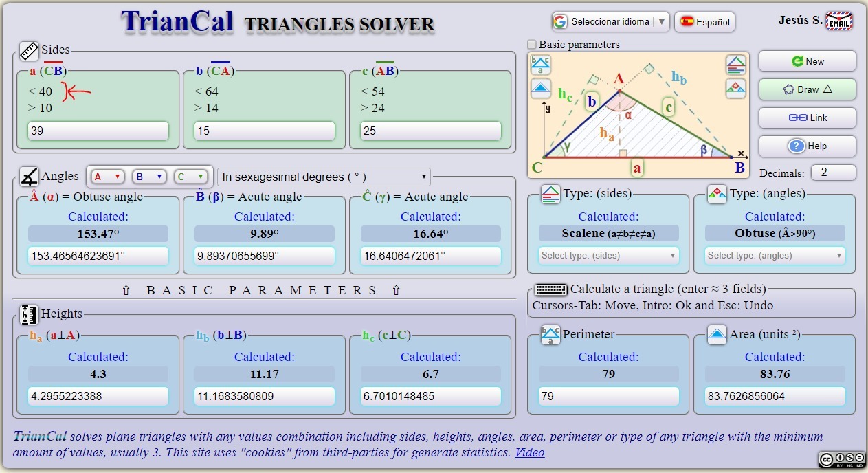Viewport: 868px width, 473px height.
Task: Open the angle A vertex selector dropdown
Action: click(x=107, y=177)
